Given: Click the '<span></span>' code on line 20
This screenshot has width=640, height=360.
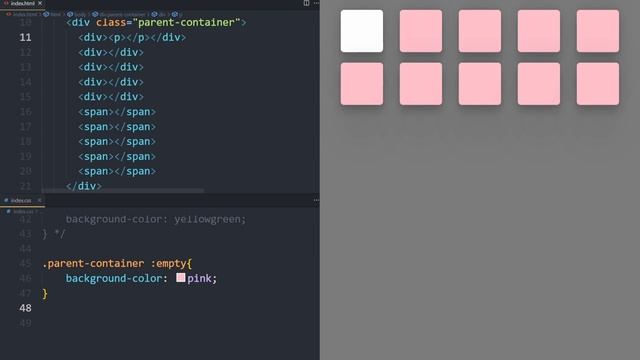Looking at the screenshot, I should click(x=117, y=171).
